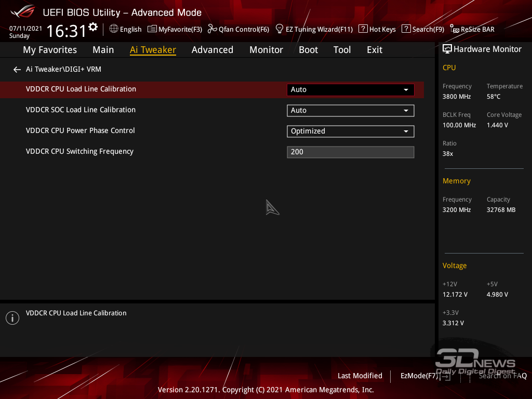Switch to the Main tab

(103, 50)
